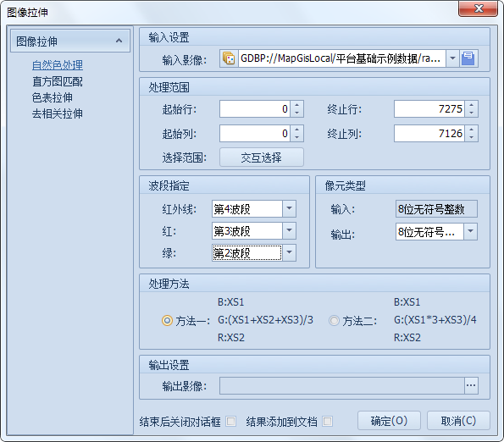
Task: Select the 方法一 radio button
Action: (x=167, y=320)
